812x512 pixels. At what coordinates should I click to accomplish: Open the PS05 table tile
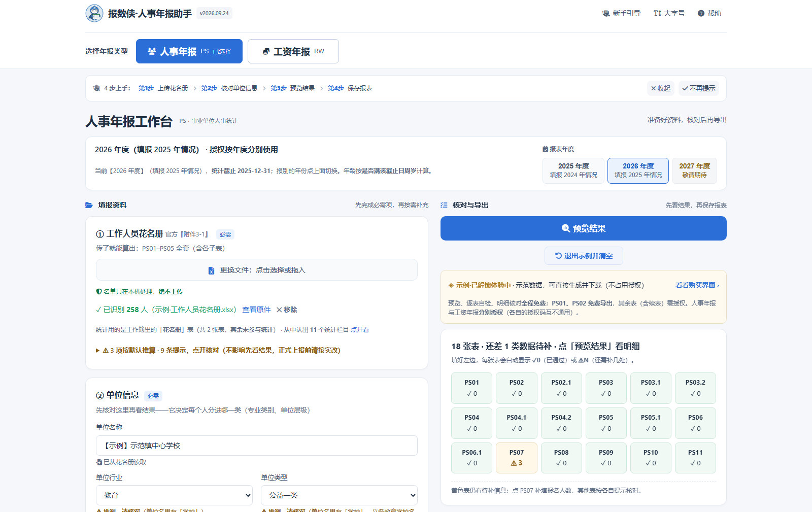pos(606,423)
